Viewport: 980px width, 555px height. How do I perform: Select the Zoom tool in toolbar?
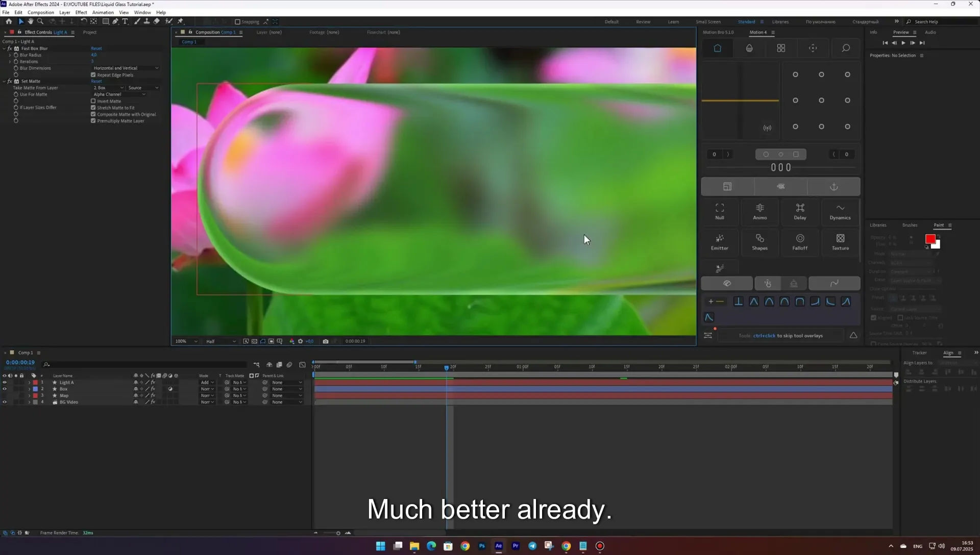40,21
